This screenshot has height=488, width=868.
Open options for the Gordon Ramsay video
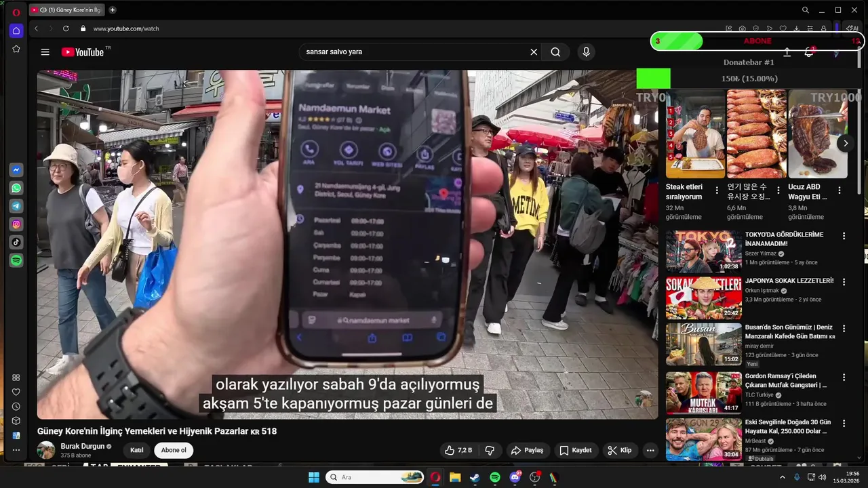pos(844,377)
